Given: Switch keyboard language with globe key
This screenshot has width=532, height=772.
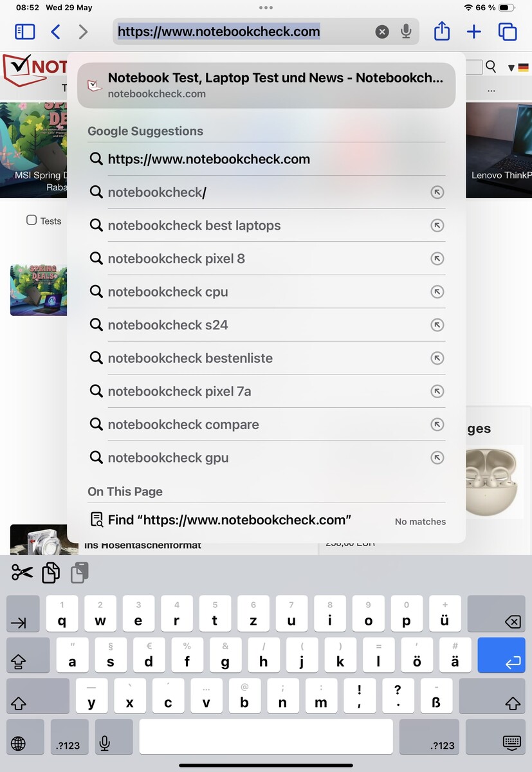Looking at the screenshot, I should coord(25,737).
